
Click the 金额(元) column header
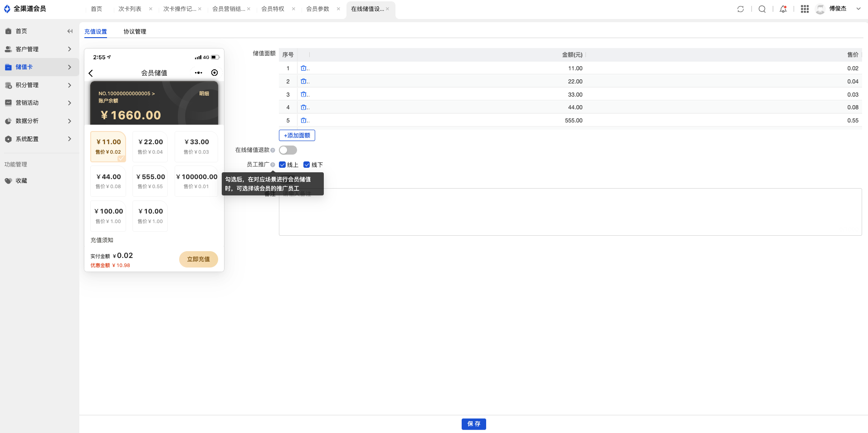(x=572, y=55)
